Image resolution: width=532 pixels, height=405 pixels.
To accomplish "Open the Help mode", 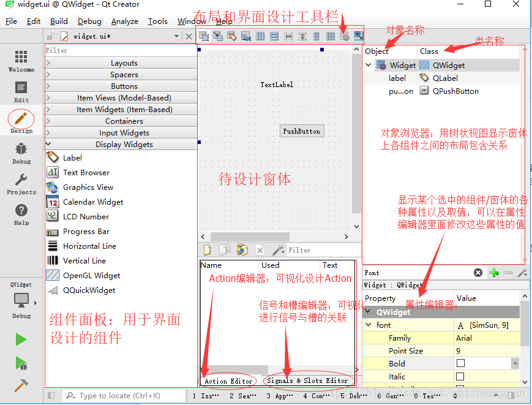I will click(x=21, y=214).
